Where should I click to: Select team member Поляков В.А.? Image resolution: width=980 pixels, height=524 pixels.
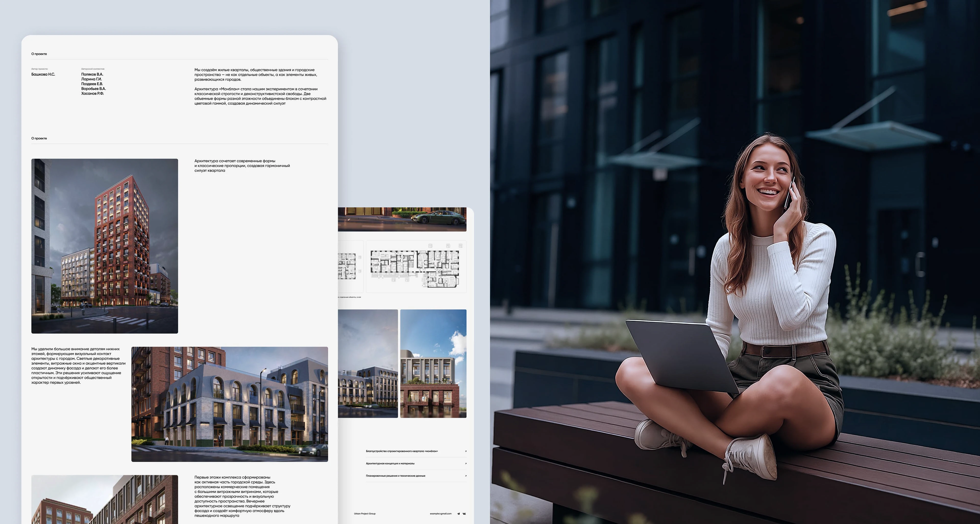pos(92,74)
